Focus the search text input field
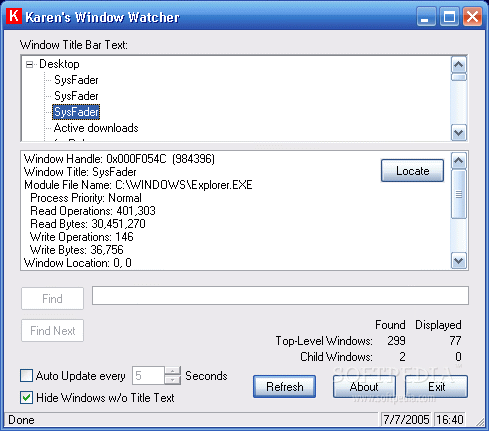This screenshot has width=489, height=431. 280,295
